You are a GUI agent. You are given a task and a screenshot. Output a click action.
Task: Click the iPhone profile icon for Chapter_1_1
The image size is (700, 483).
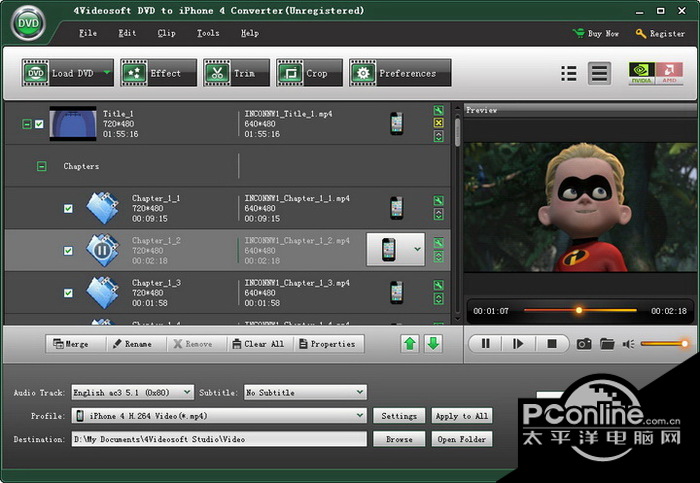(x=396, y=208)
